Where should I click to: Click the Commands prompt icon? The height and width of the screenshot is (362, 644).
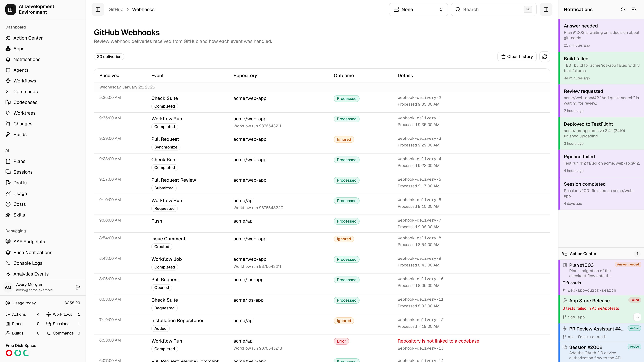coord(8,92)
